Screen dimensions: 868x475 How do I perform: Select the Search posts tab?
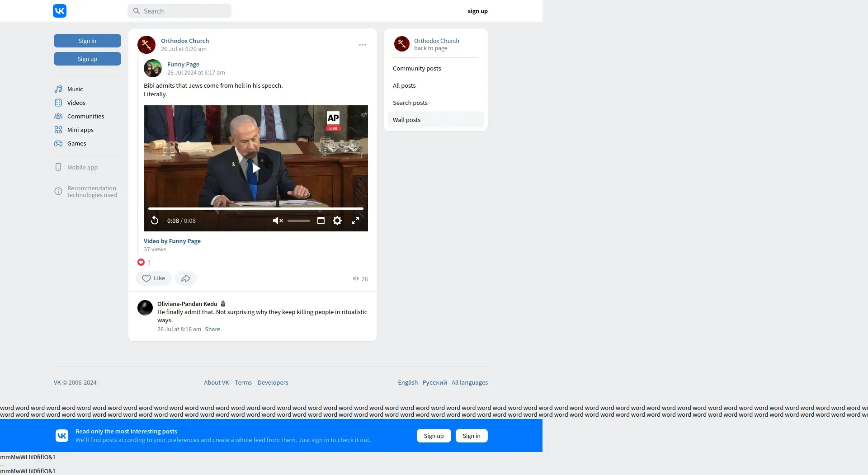tap(436, 103)
